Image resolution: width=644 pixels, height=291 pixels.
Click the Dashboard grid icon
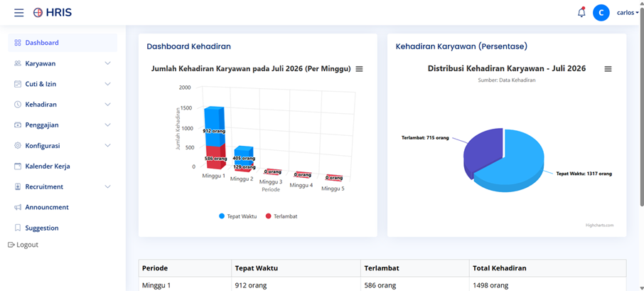(17, 43)
